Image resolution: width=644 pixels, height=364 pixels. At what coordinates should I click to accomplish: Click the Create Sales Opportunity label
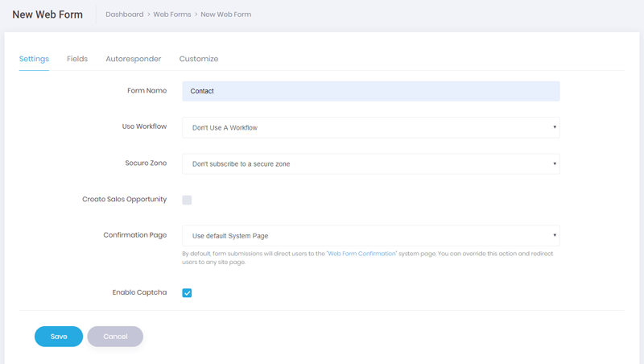[x=125, y=199]
